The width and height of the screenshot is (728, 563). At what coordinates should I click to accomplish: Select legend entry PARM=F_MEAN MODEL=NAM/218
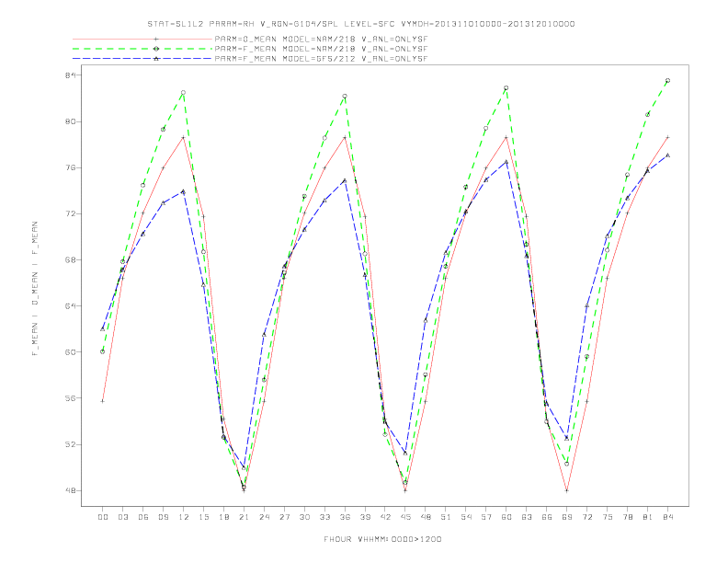[321, 49]
